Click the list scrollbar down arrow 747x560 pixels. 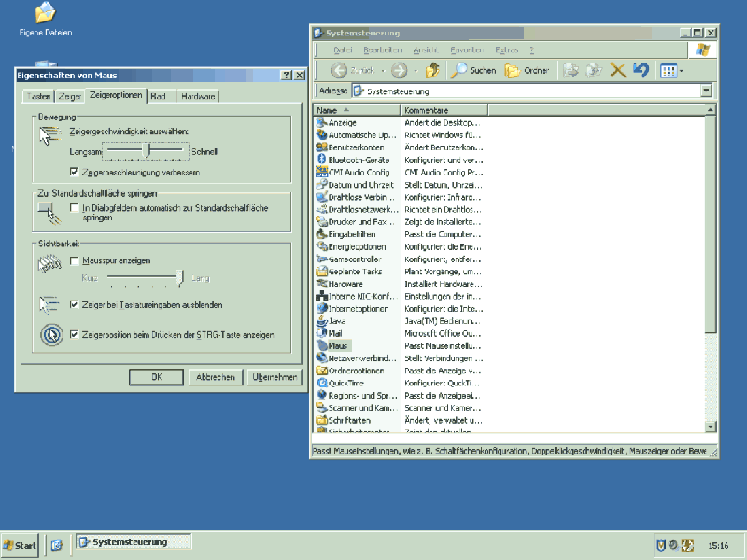tap(710, 427)
